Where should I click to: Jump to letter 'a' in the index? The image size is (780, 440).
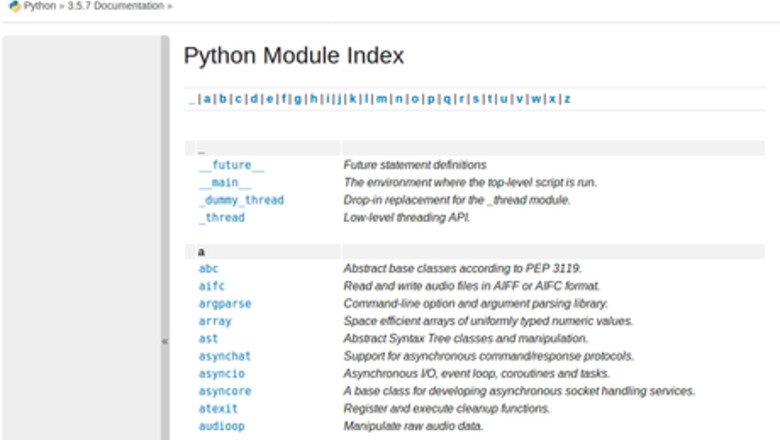[x=207, y=99]
